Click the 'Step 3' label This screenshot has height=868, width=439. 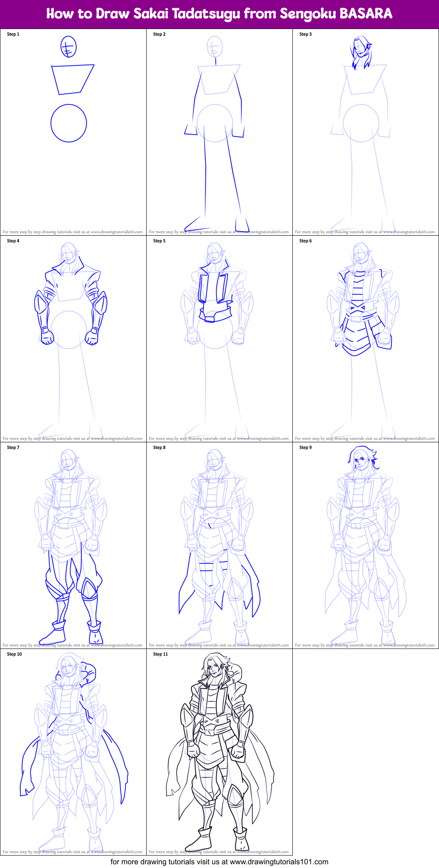(306, 34)
